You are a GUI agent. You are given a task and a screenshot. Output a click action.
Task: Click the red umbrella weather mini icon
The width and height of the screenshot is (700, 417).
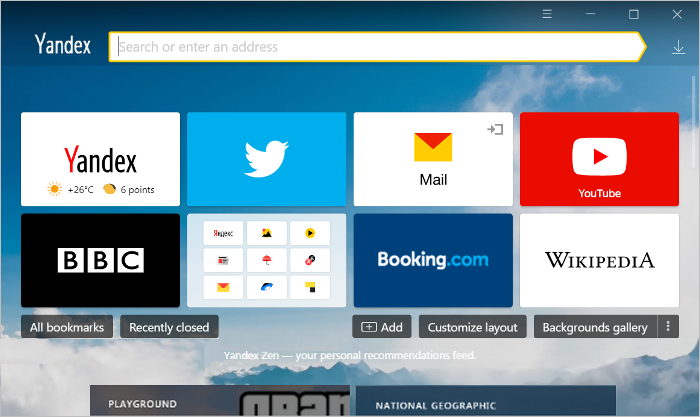267,260
